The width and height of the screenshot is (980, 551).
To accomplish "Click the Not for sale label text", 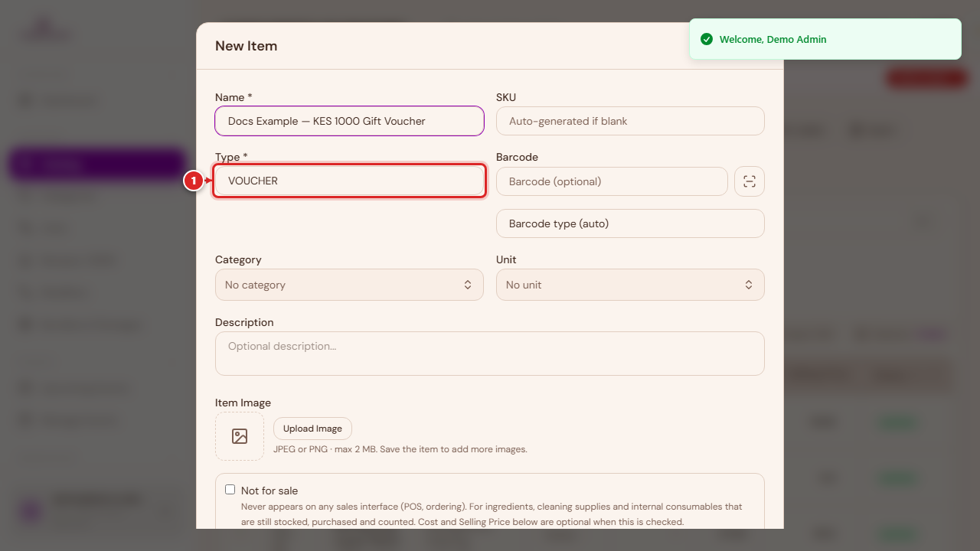I will pos(269,491).
